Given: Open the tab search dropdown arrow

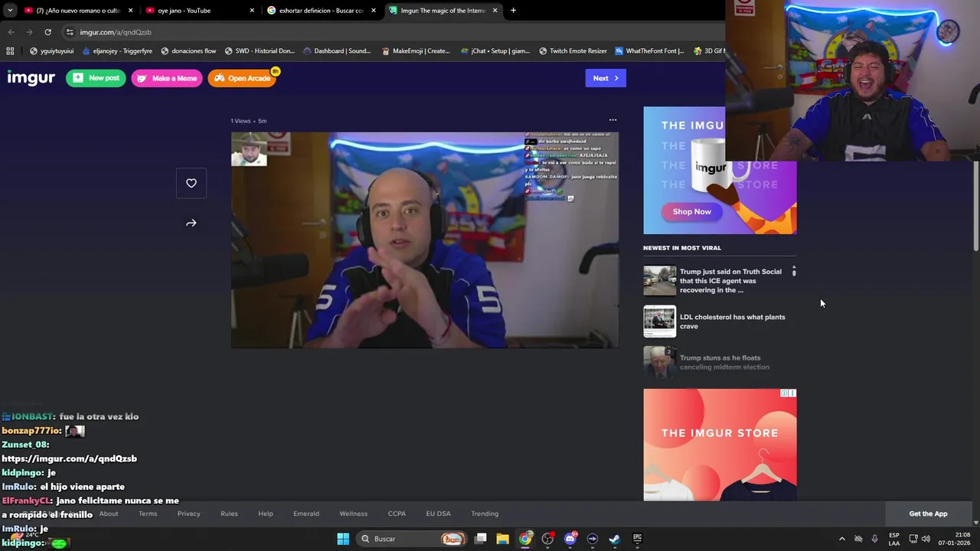Looking at the screenshot, I should pyautogui.click(x=10, y=11).
